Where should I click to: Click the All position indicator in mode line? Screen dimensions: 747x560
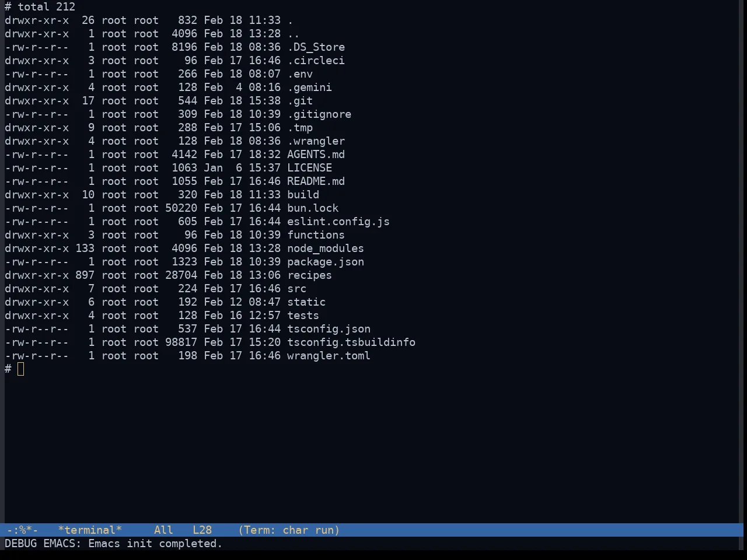coord(163,530)
